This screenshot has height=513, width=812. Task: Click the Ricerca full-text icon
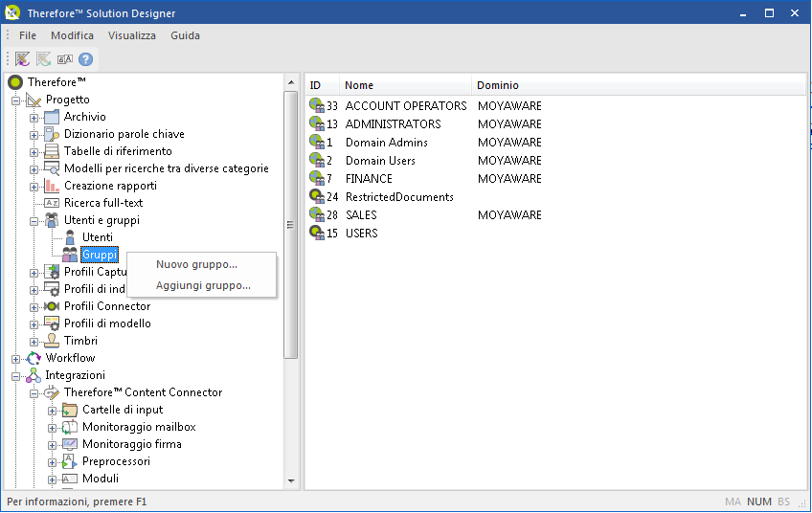[x=52, y=203]
